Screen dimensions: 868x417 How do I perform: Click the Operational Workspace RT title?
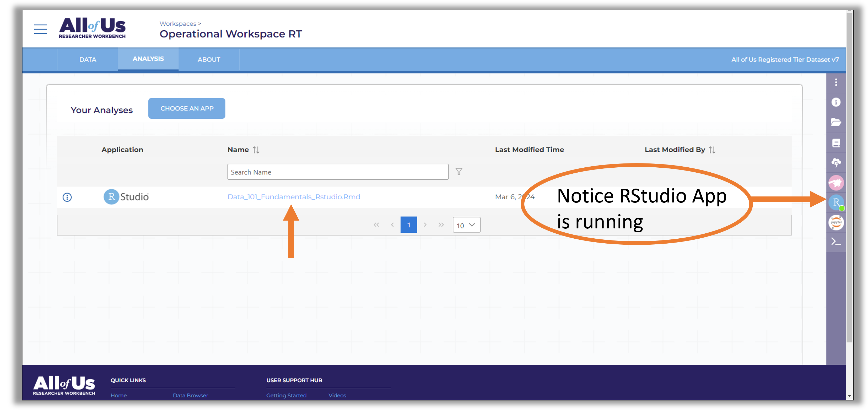click(231, 34)
